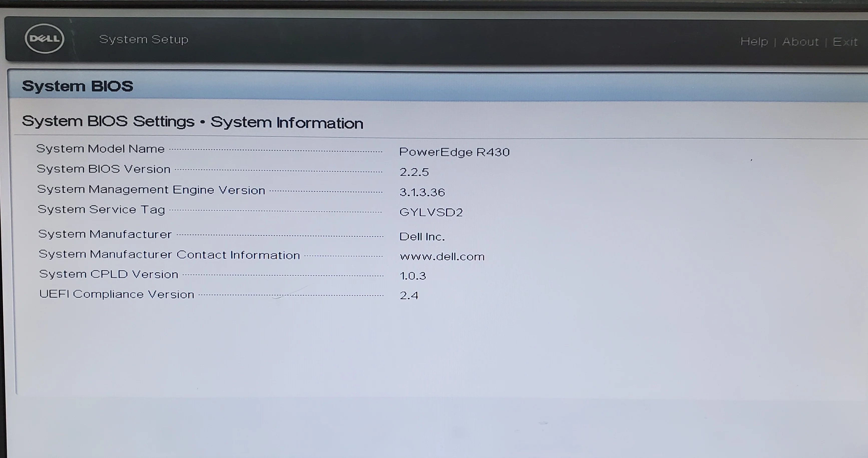Open the About link
The height and width of the screenshot is (458, 868).
800,42
